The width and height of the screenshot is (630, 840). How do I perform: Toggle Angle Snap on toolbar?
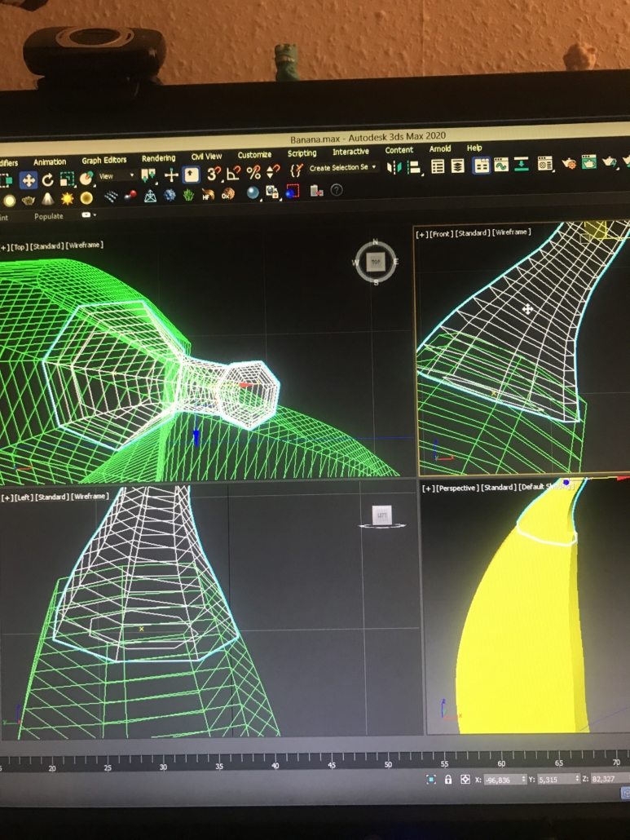pos(233,173)
